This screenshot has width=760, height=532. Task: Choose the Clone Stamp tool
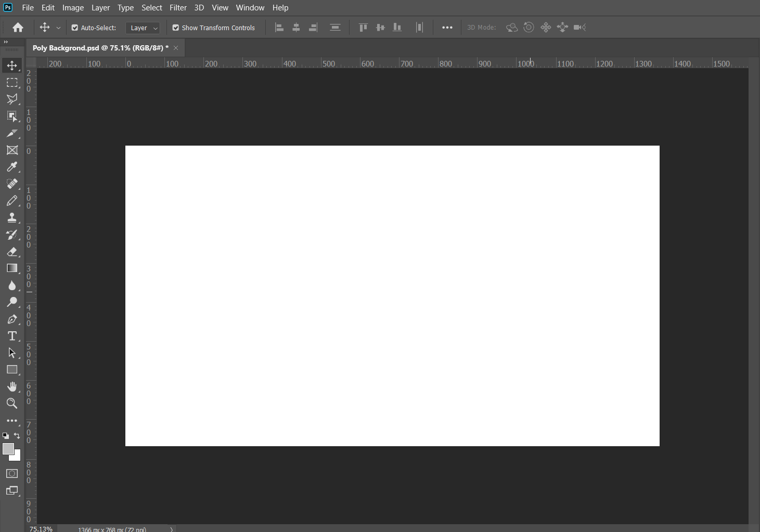pyautogui.click(x=12, y=218)
